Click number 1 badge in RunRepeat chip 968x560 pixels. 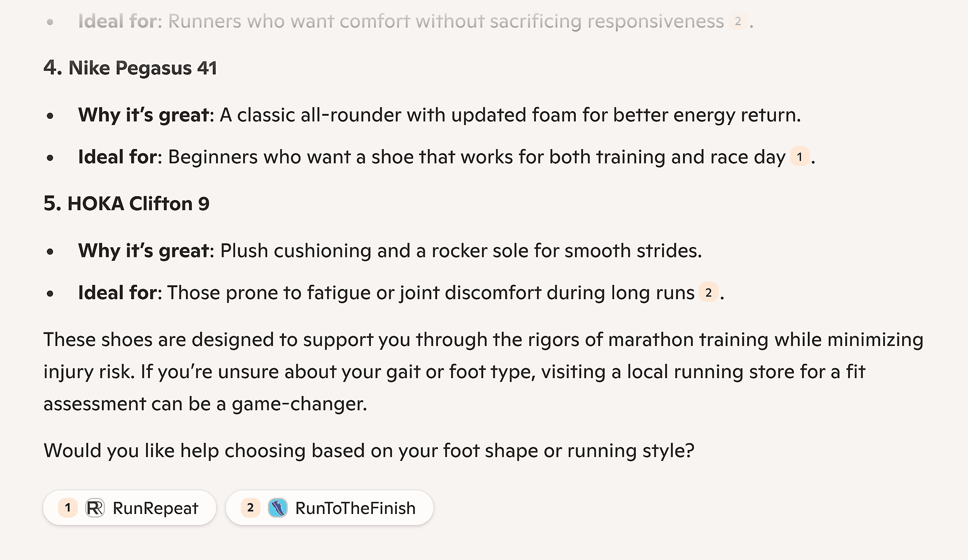pos(68,508)
